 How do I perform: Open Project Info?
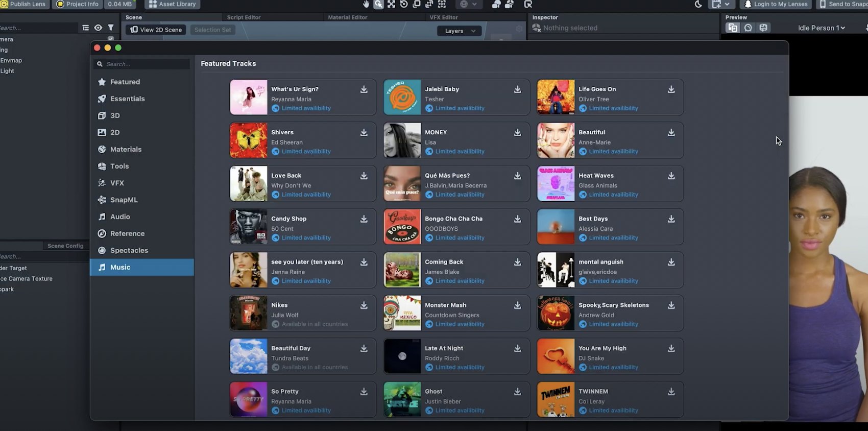78,4
